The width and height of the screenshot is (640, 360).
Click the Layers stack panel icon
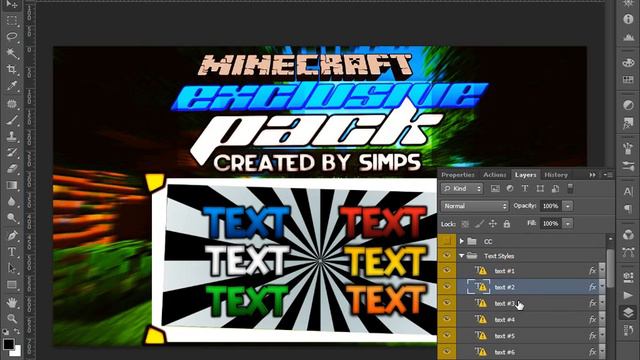[x=628, y=312]
